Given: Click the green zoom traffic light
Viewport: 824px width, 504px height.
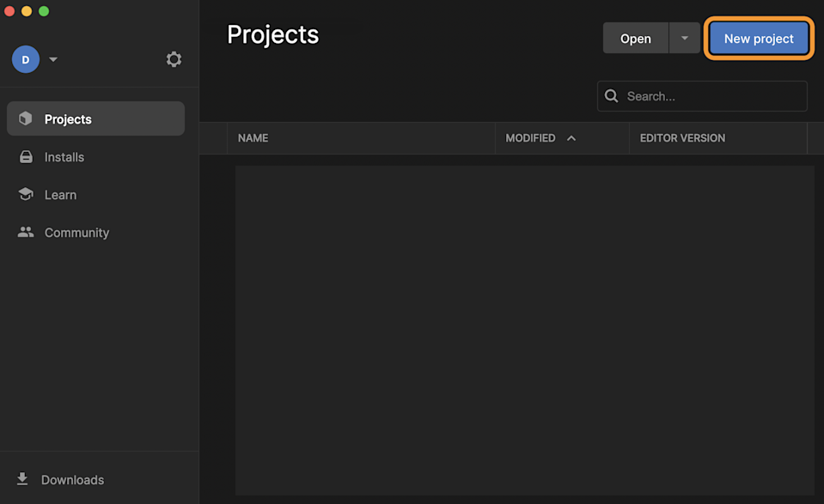Looking at the screenshot, I should click(x=43, y=11).
